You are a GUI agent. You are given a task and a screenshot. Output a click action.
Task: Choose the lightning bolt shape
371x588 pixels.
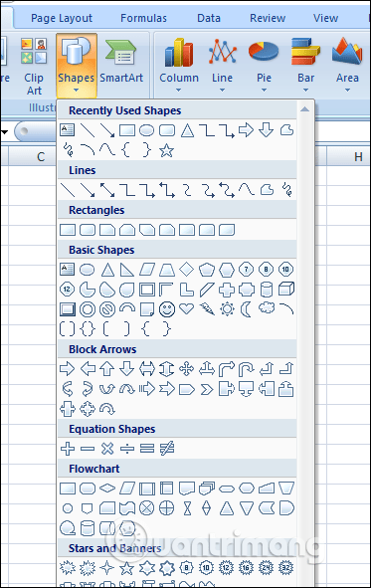click(207, 309)
